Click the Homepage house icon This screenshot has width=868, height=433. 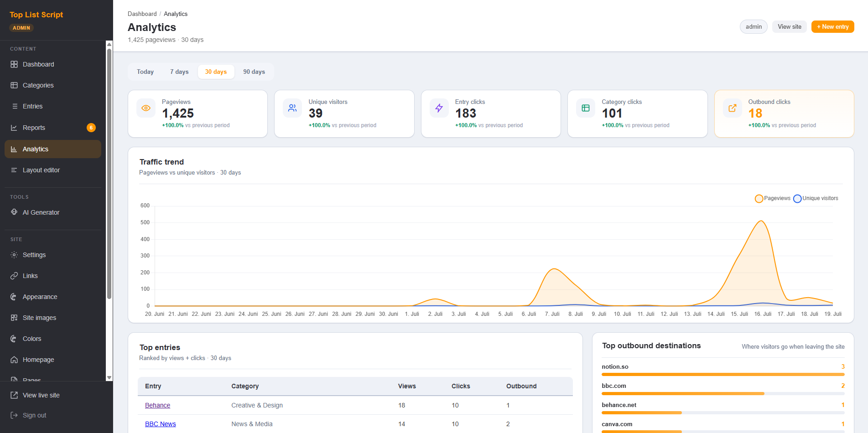pyautogui.click(x=14, y=360)
